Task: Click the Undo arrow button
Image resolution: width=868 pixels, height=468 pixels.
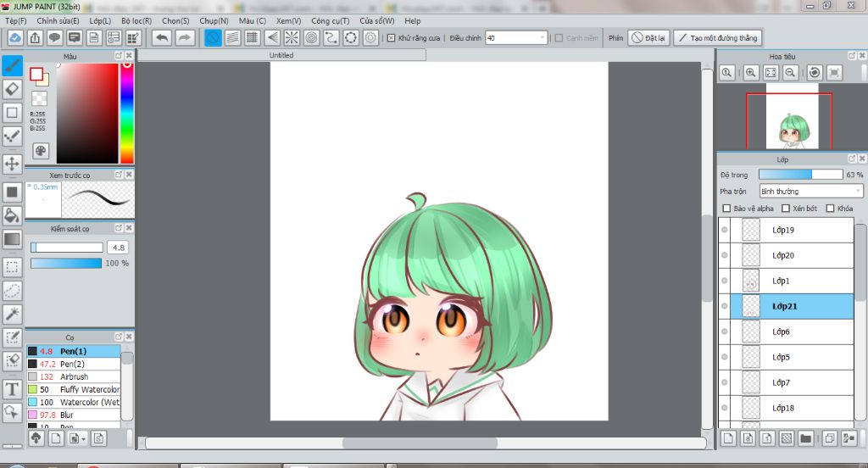Action: [x=162, y=37]
